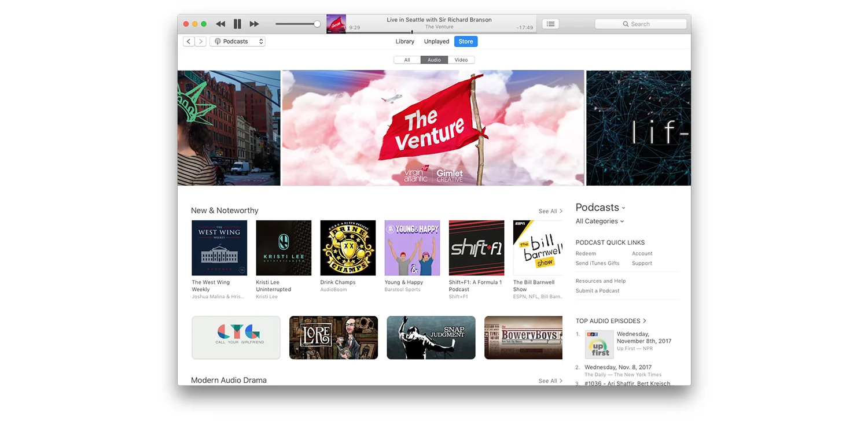Adjust the volume slider
Viewport: 868px width, 421px height.
(x=297, y=24)
